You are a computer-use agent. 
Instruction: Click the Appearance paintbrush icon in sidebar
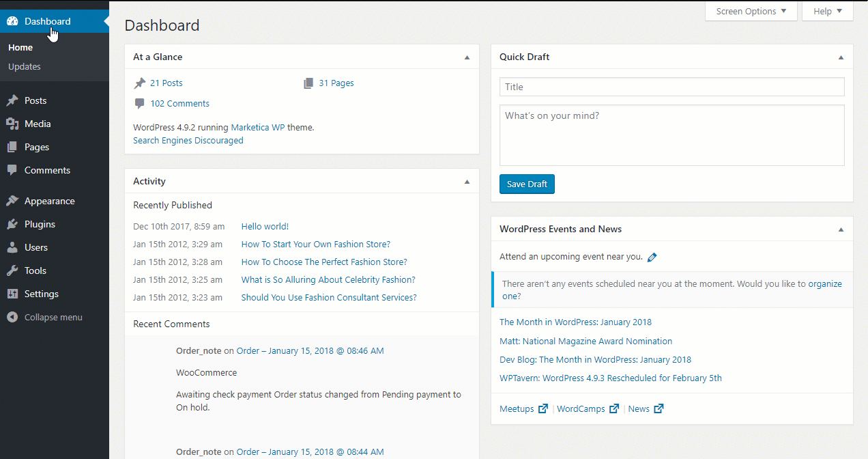12,201
